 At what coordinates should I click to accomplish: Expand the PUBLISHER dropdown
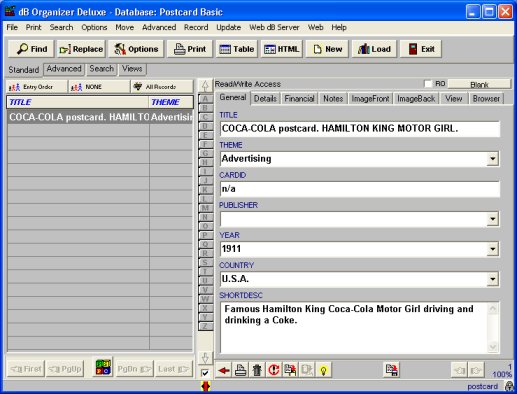(492, 219)
